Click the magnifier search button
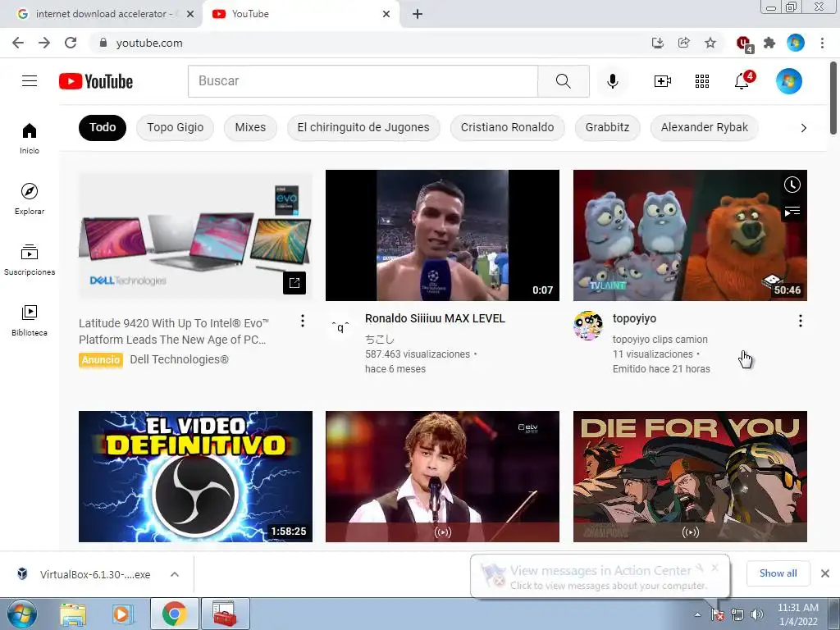Screen dimensions: 840x630 point(563,81)
